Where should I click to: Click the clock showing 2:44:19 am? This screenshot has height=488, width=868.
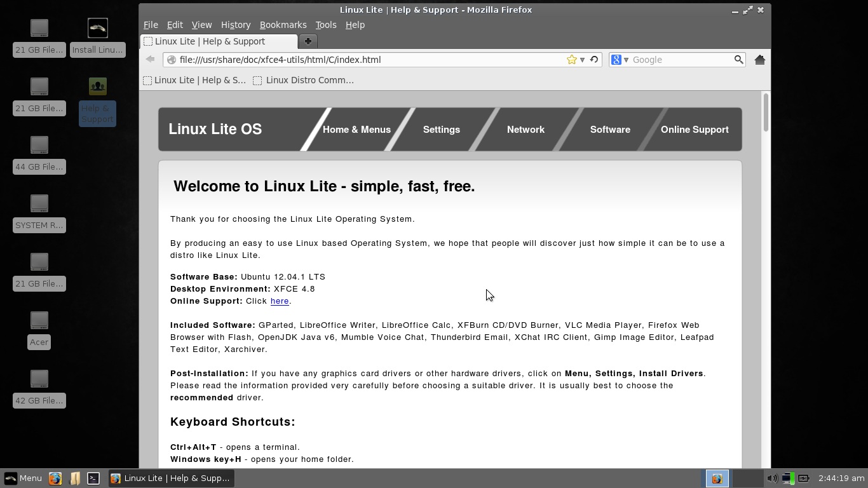841,478
